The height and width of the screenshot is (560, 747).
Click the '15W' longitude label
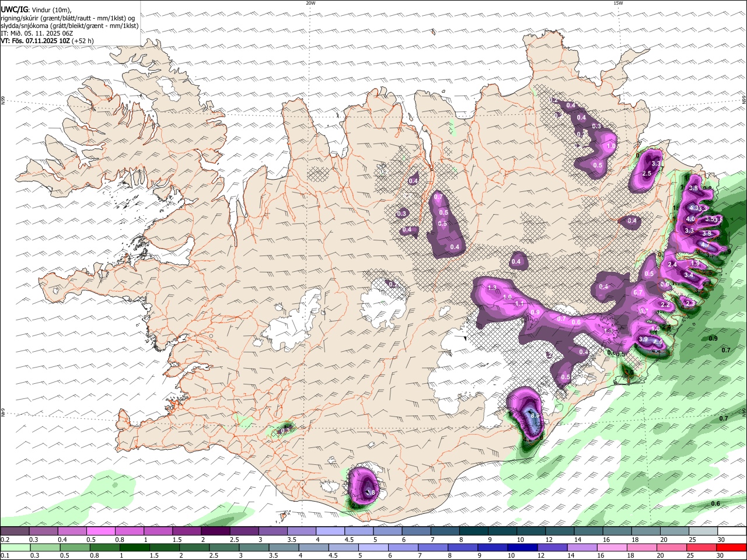point(617,3)
